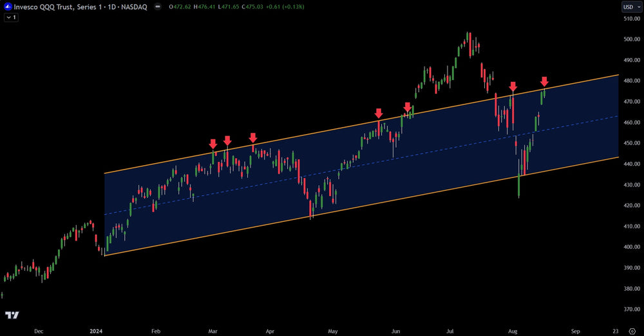Click the TradingView logo watermark
Viewport: 644px width, 336px height.
point(12,315)
